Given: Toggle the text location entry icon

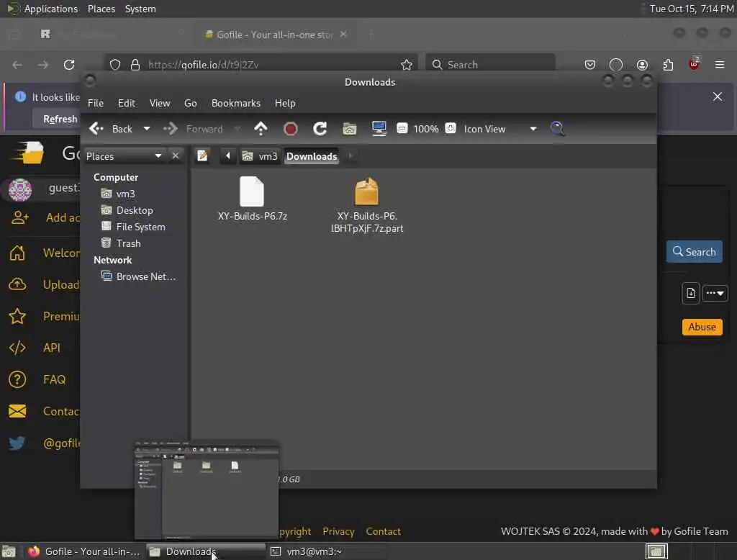Looking at the screenshot, I should pos(202,155).
